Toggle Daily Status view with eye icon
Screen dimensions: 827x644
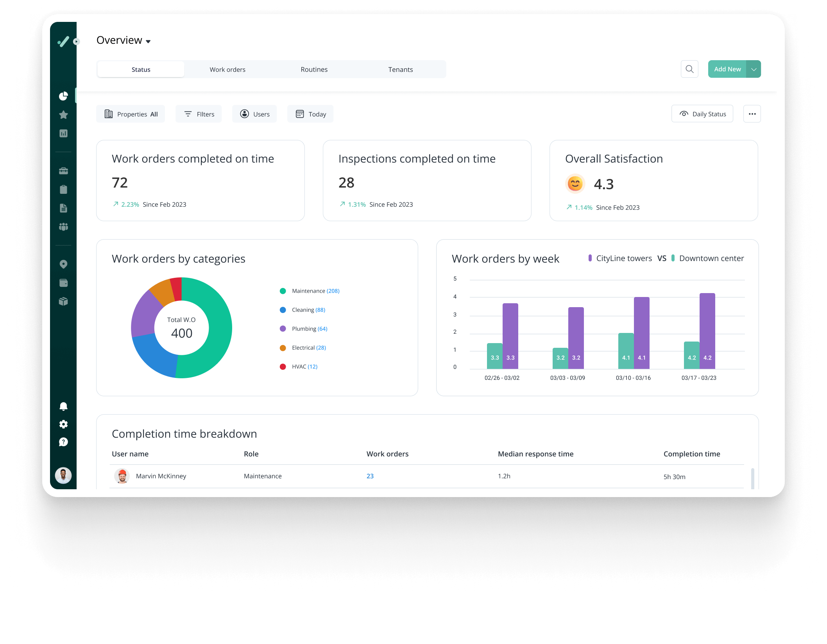click(702, 114)
